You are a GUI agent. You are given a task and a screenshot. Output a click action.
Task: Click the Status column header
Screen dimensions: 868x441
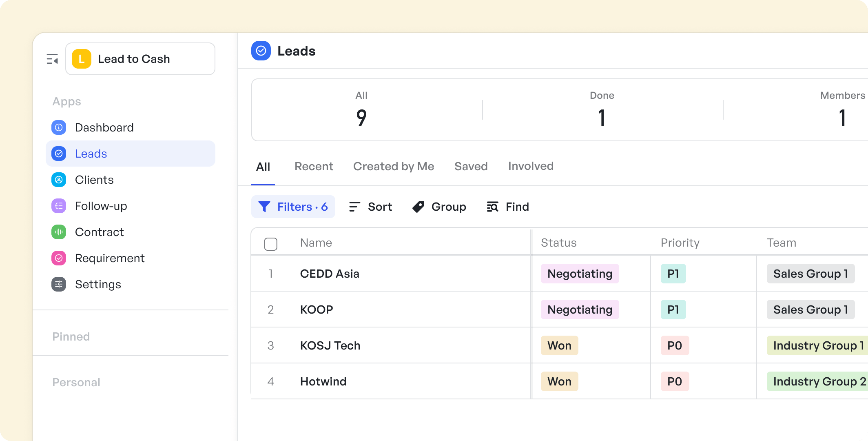pos(559,243)
